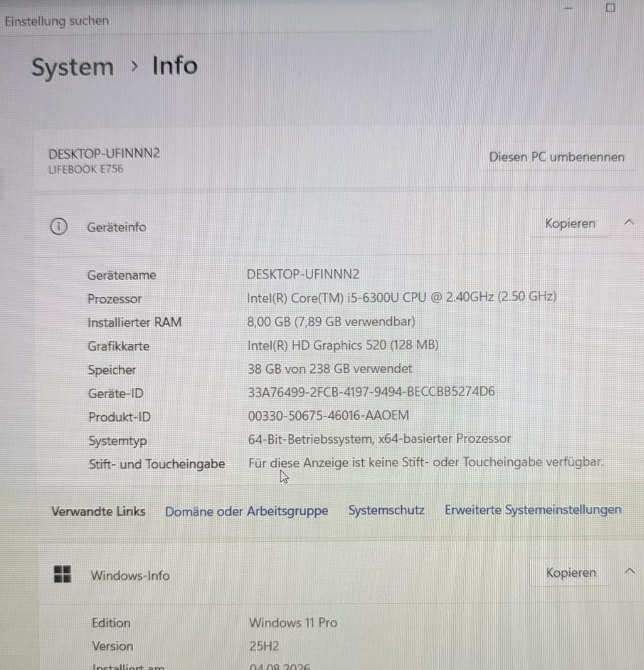Click the Intel(R) HD Graphics 520 value
Screen dimensions: 644x670
(343, 345)
